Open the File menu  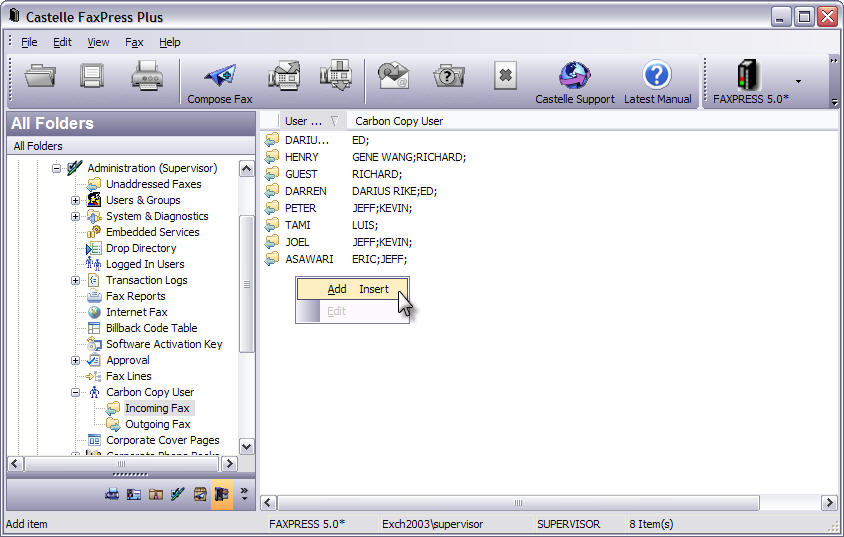pos(29,42)
